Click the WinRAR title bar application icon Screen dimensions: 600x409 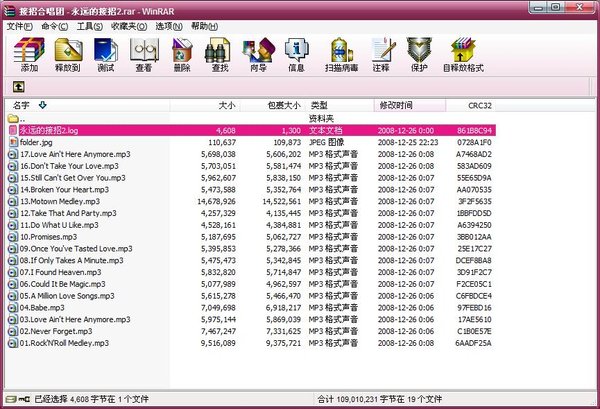coord(9,10)
